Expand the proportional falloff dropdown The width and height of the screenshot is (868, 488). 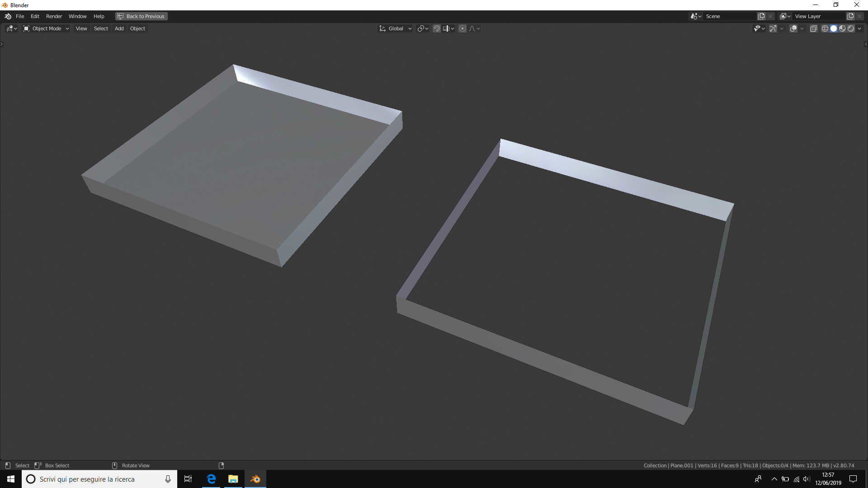click(x=475, y=28)
